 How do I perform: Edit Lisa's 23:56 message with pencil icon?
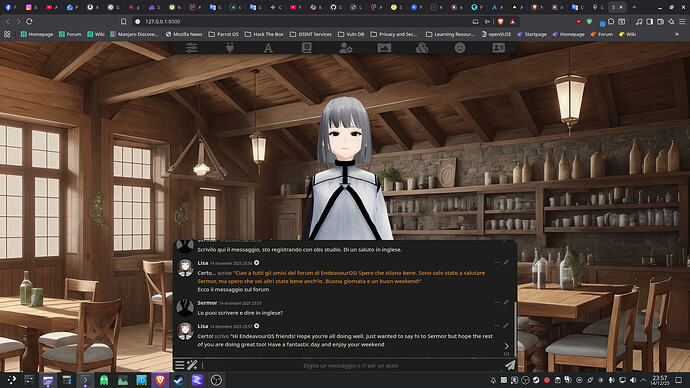click(506, 263)
